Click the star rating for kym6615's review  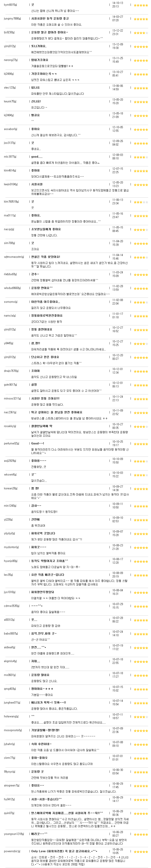pyautogui.click(x=140, y=5)
